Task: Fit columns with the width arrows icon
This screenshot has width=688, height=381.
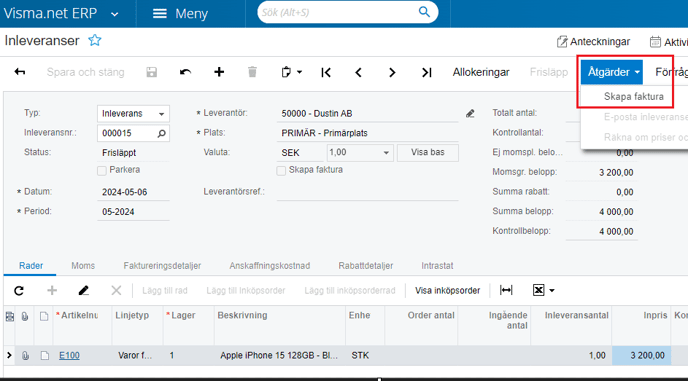Action: (506, 290)
